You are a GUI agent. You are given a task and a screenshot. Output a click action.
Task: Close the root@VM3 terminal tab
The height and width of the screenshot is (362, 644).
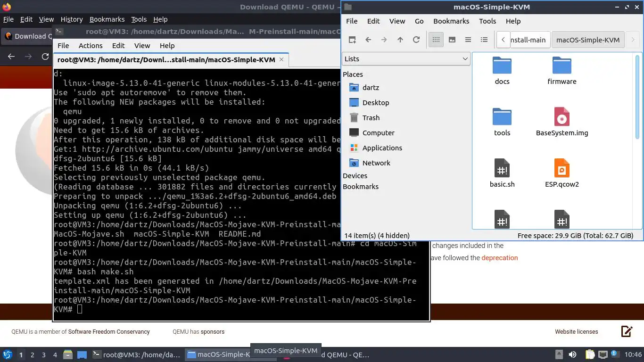(x=281, y=60)
